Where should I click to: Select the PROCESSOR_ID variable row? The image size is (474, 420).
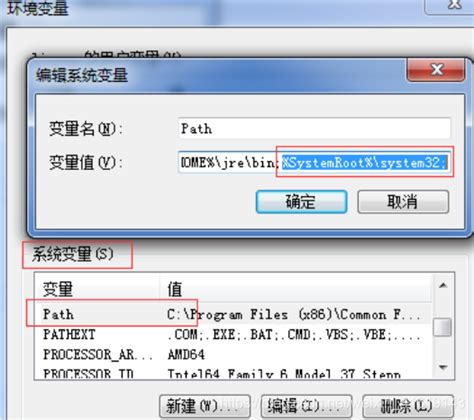tap(232, 373)
